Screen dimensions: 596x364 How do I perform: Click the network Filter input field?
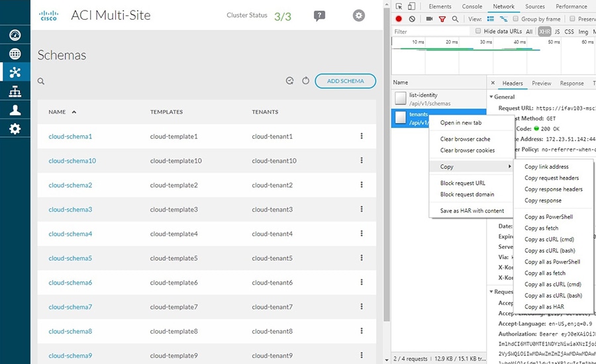coord(430,31)
